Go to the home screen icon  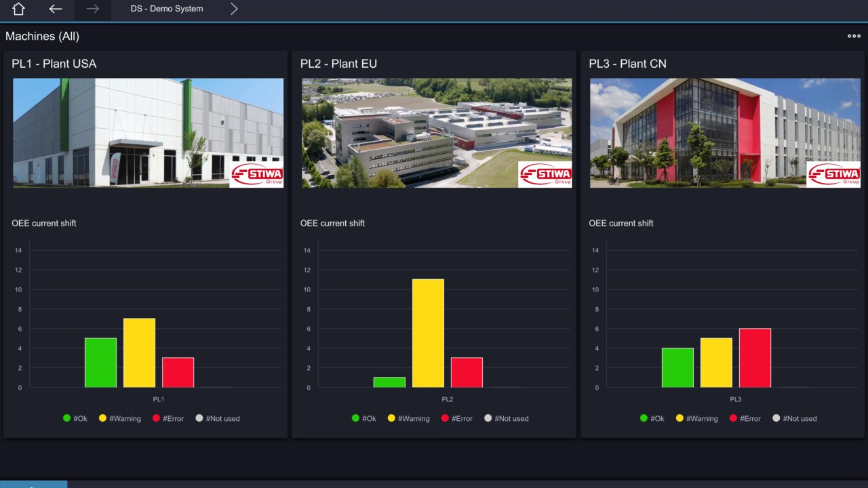click(x=18, y=9)
